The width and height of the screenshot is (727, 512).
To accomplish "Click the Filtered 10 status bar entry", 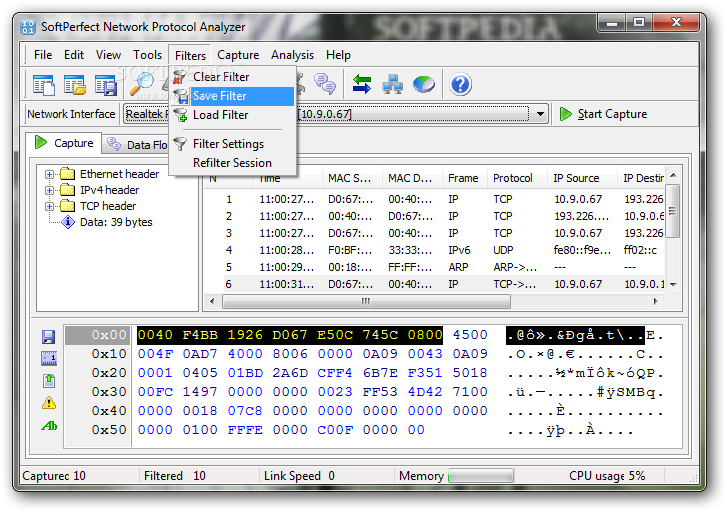I will tap(175, 476).
